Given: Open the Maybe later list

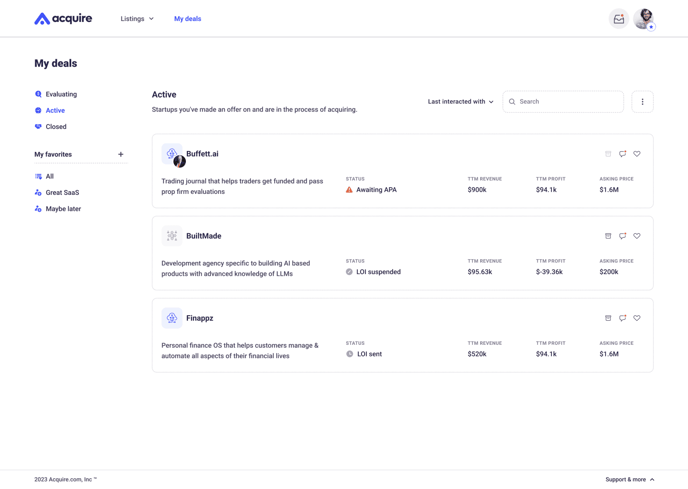Looking at the screenshot, I should tap(58, 209).
